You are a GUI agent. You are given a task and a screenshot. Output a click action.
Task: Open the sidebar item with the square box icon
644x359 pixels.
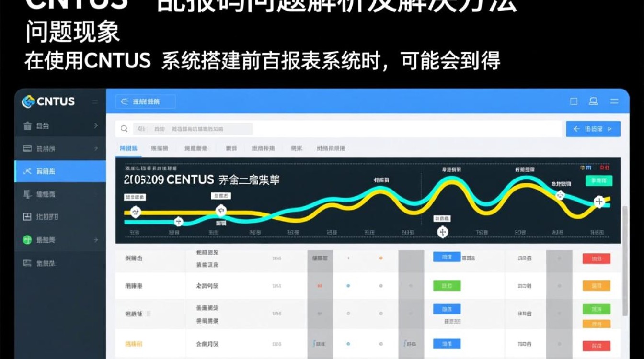click(x=60, y=216)
